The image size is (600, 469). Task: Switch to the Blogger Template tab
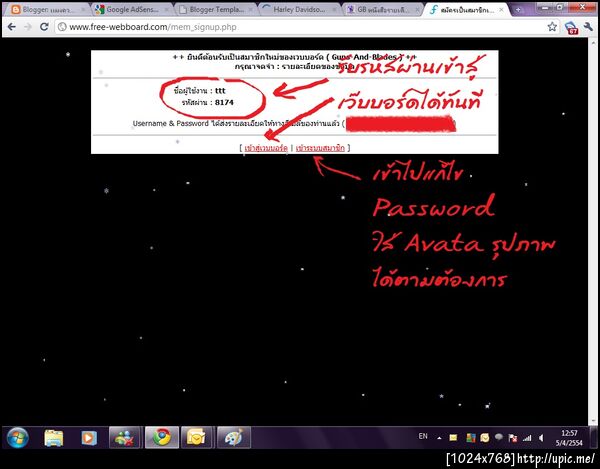point(216,10)
